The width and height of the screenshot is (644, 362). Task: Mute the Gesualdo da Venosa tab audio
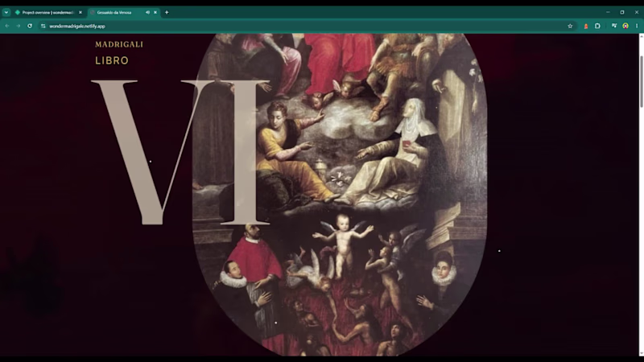147,12
